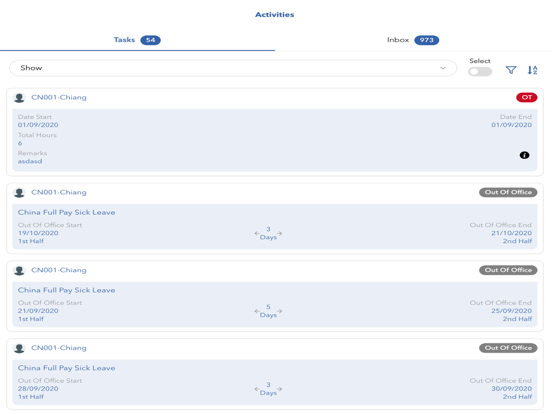Screen dimensions: 552x414
Task: Click avatar icon on the 28/09/2020 leave card
Action: [19, 348]
